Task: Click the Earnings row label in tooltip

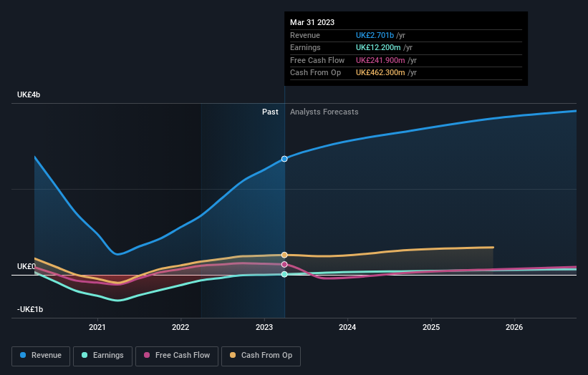Action: 305,47
